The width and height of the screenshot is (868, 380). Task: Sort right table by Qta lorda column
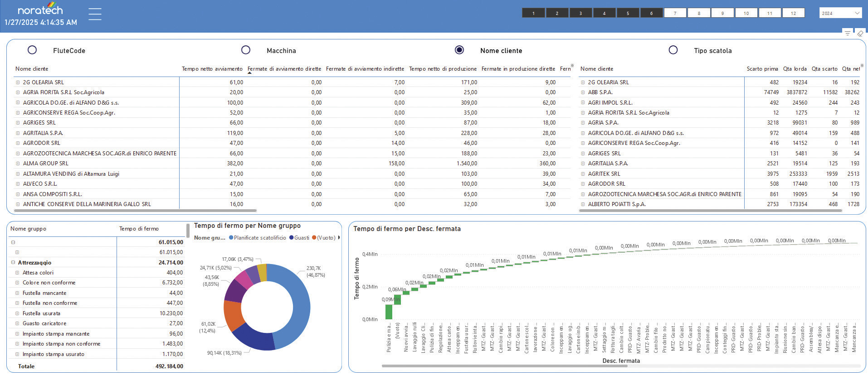pyautogui.click(x=795, y=69)
